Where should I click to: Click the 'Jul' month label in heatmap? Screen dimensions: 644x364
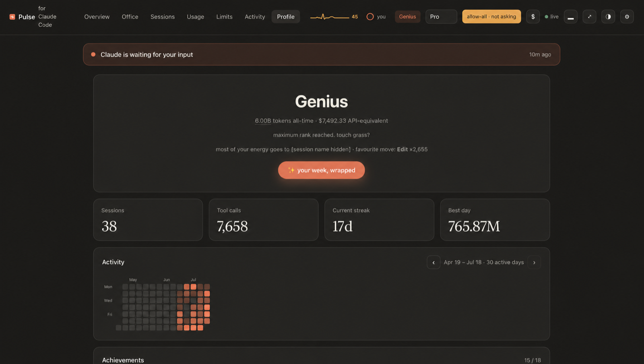click(193, 279)
